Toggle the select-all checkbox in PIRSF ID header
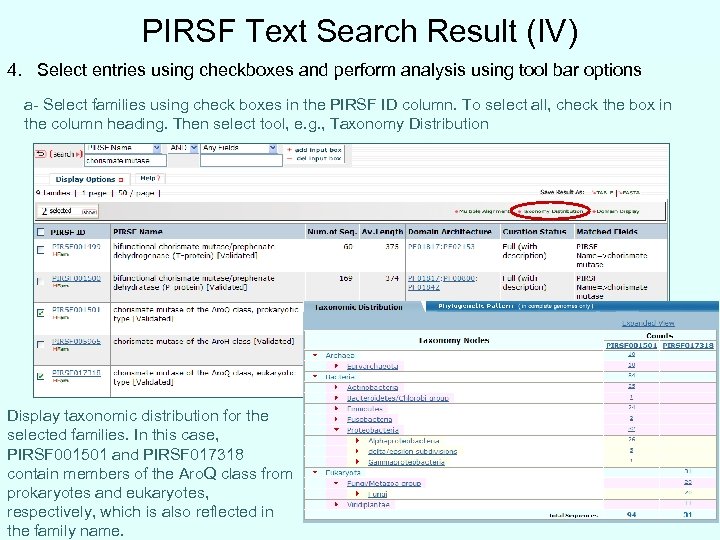The width and height of the screenshot is (720, 540). [41, 232]
